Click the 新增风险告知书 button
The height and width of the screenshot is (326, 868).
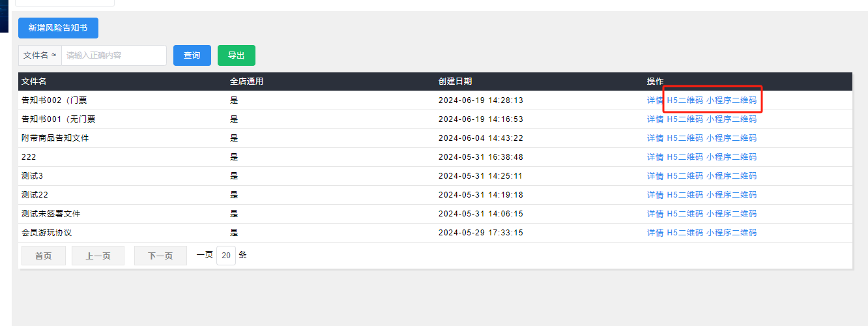point(58,28)
